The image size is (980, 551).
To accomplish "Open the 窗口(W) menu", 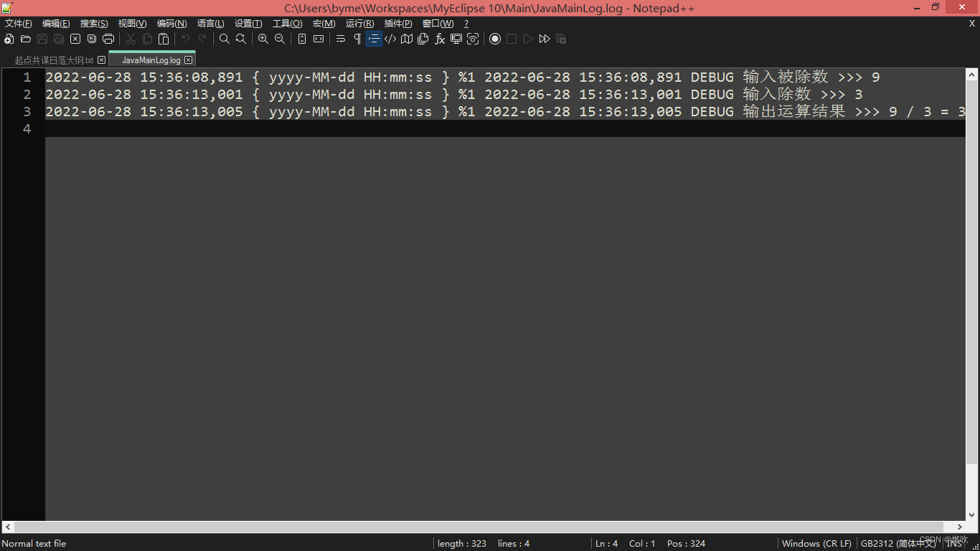I will point(438,24).
